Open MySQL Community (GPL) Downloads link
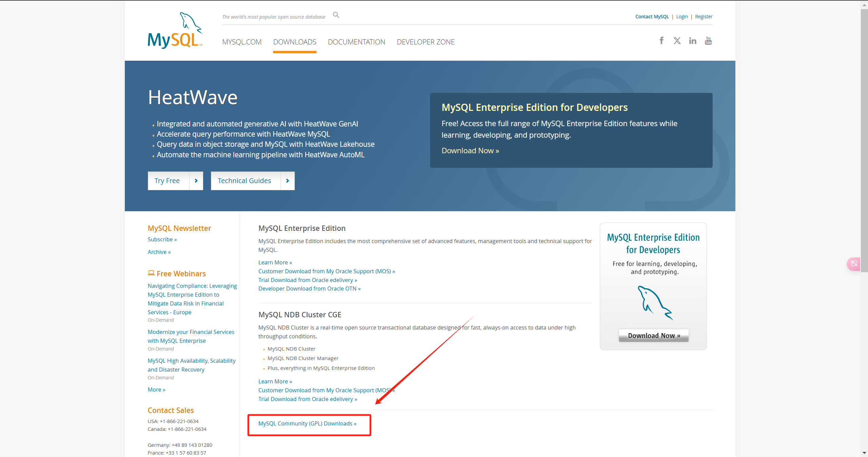 (307, 423)
